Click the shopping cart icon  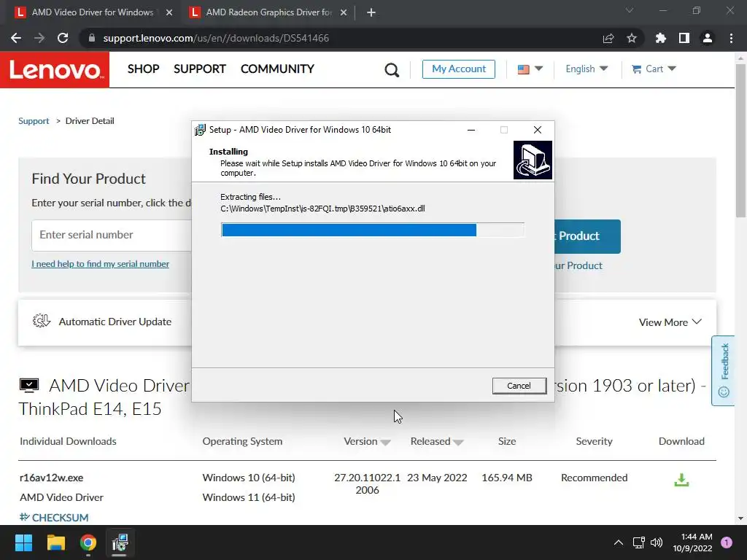pos(636,69)
